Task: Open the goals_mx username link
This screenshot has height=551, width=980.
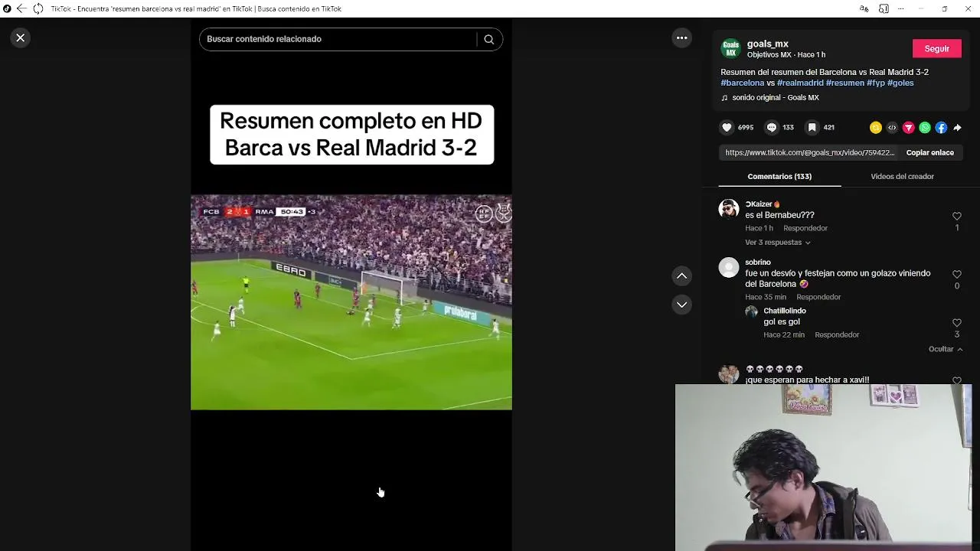Action: (x=767, y=44)
